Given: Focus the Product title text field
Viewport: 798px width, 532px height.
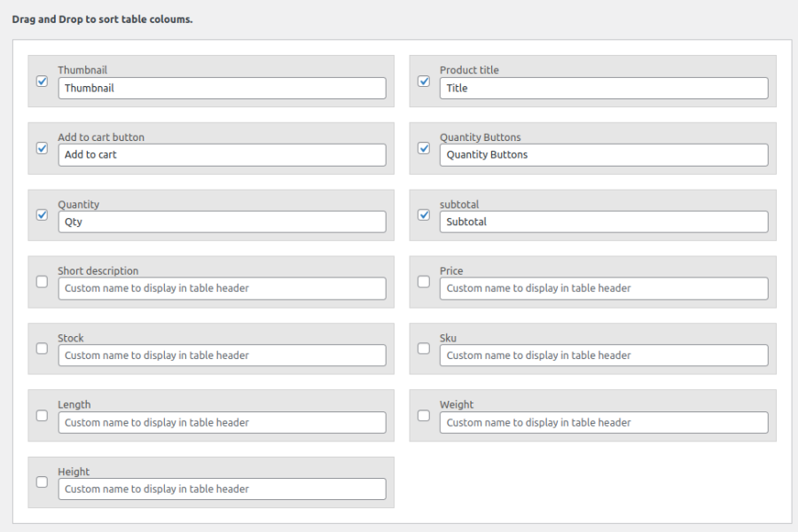Looking at the screenshot, I should click(x=603, y=88).
